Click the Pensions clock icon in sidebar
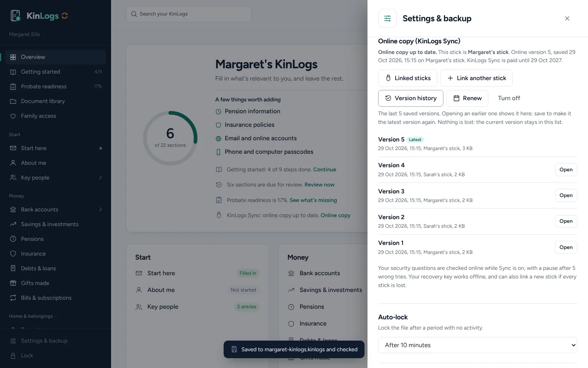588x368 pixels. coord(13,239)
